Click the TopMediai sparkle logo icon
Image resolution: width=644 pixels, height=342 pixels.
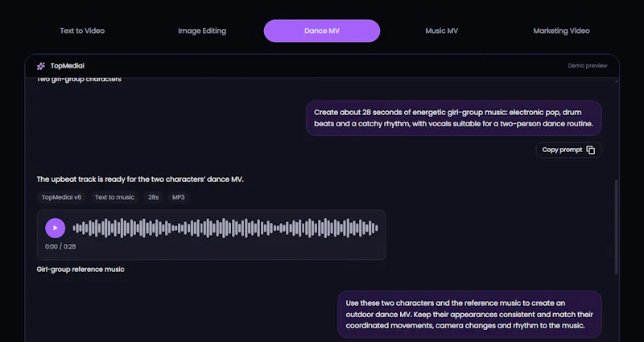(x=41, y=66)
